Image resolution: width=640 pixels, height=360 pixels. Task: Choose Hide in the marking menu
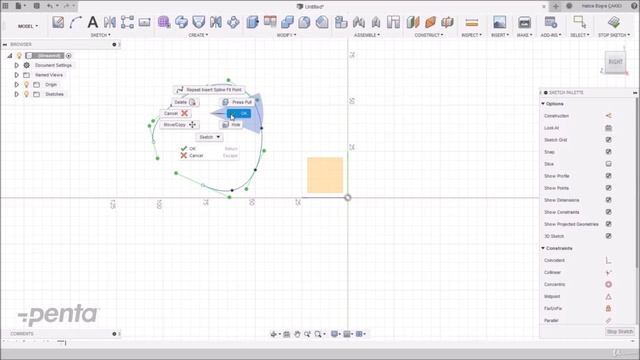pyautogui.click(x=231, y=124)
